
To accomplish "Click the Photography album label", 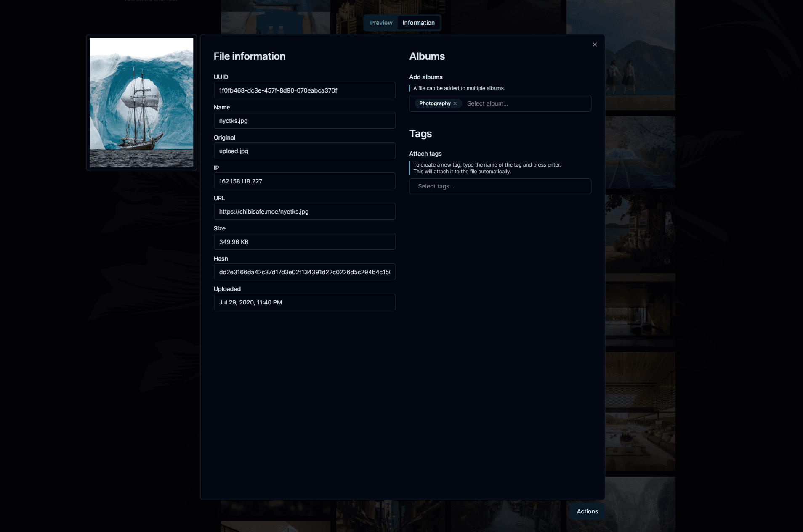I will [x=434, y=103].
